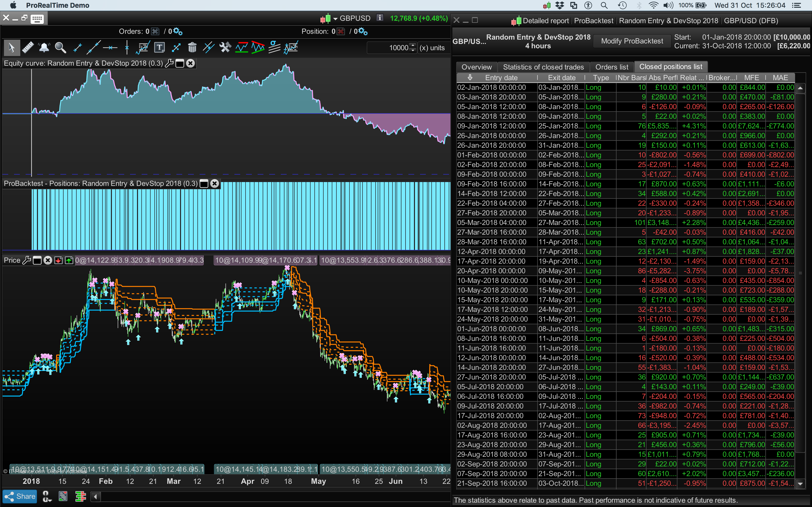
Task: Open the alarm/alert tool
Action: [x=44, y=47]
